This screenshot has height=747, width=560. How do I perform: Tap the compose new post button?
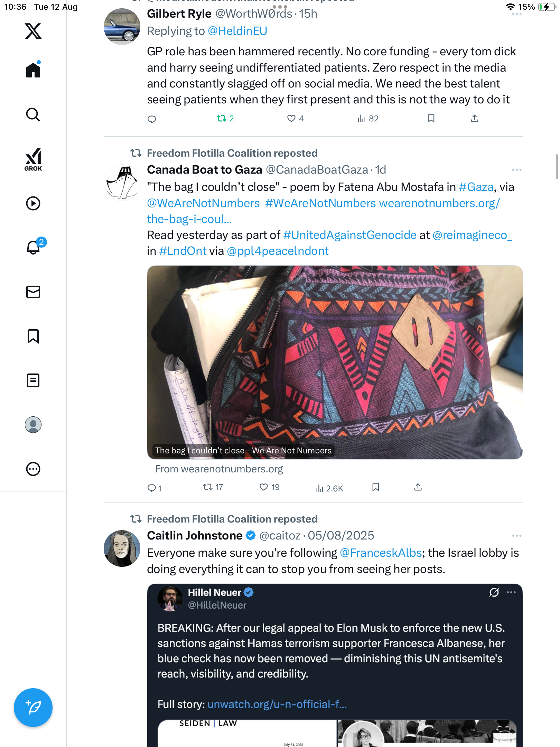click(x=33, y=708)
